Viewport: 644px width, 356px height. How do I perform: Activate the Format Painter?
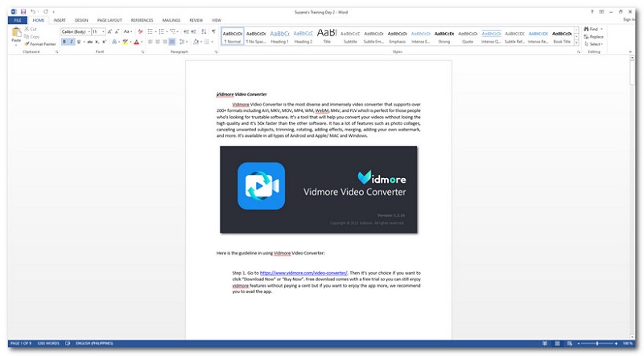coord(39,44)
